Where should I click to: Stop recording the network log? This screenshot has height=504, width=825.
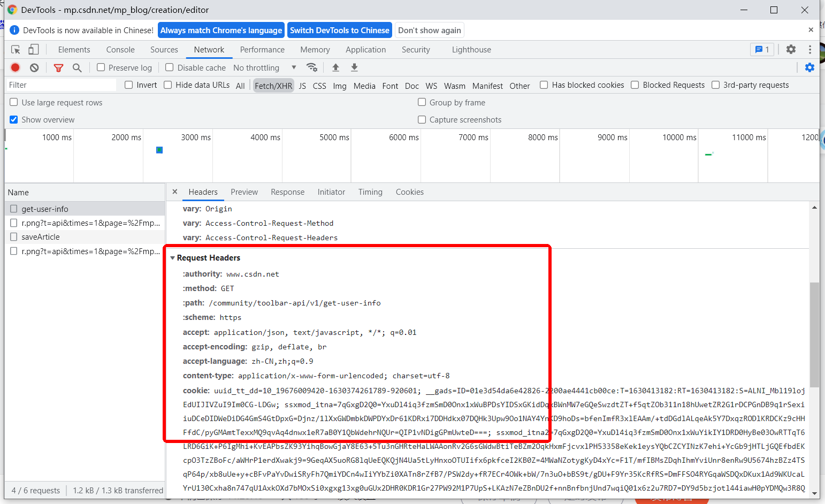pos(14,67)
